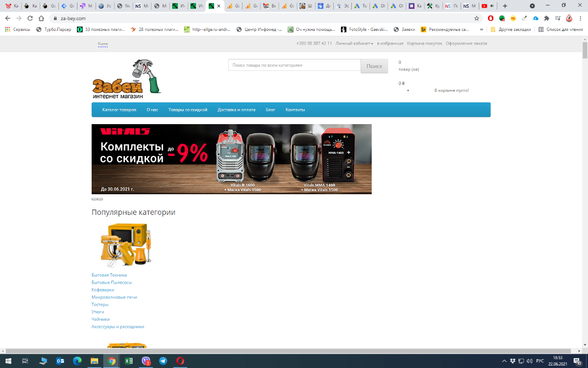This screenshot has height=368, width=588.
Task: Open Task View on the taskbar
Action: click(26, 361)
